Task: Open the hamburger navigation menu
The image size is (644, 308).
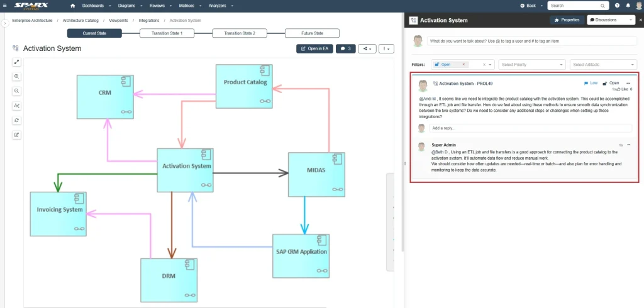Action: [x=5, y=6]
